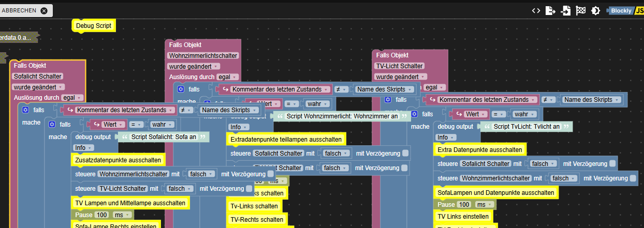Edit text 'Script Wohnzimmerlicht: Wohnzimmer an'
Image resolution: width=644 pixels, height=228 pixels.
[342, 116]
